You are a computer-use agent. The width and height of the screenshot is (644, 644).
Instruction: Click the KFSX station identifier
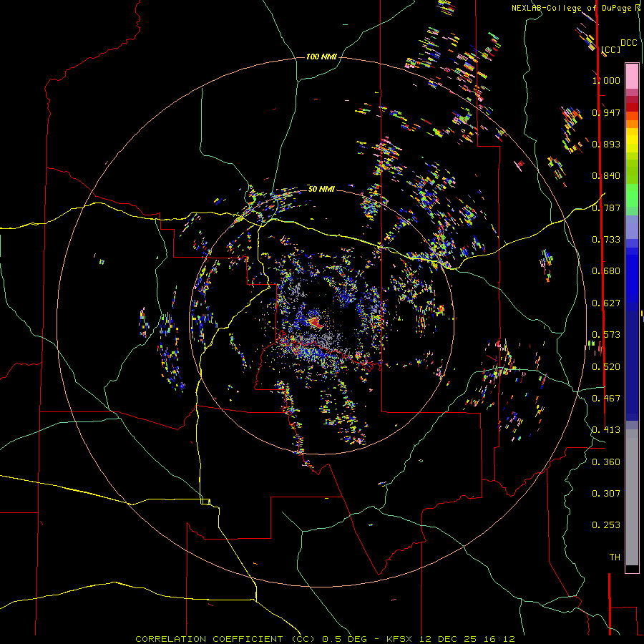[401, 639]
